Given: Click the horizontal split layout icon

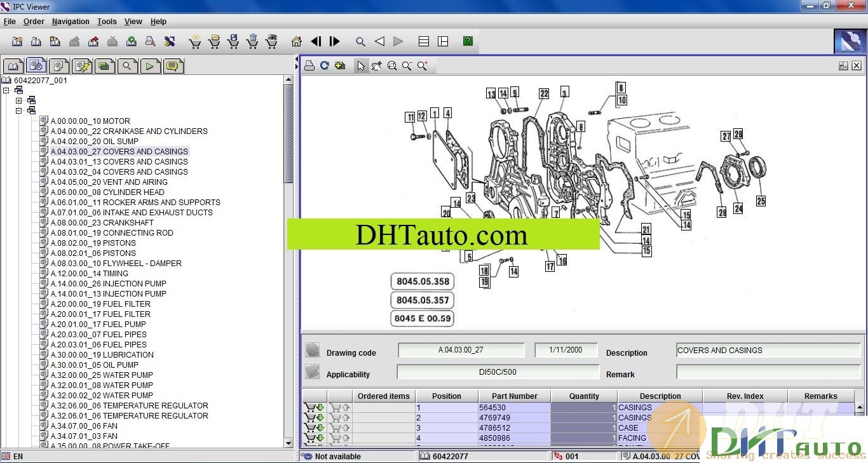Looking at the screenshot, I should click(424, 42).
